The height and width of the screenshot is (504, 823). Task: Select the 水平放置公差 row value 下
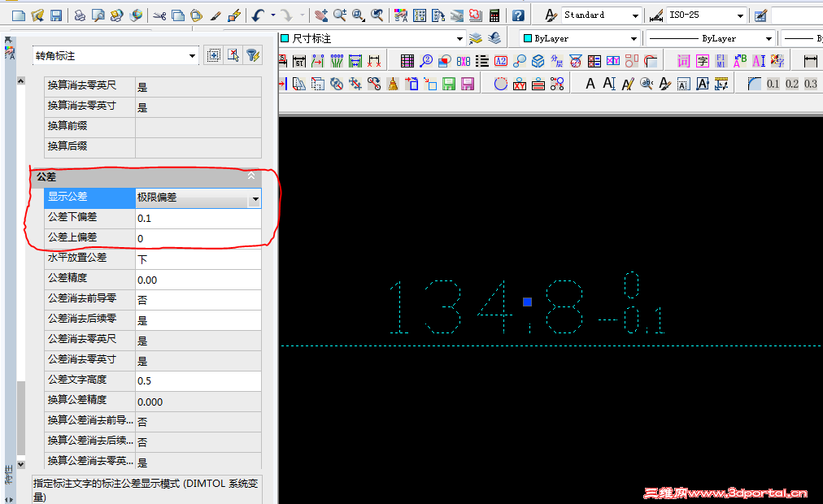point(198,259)
